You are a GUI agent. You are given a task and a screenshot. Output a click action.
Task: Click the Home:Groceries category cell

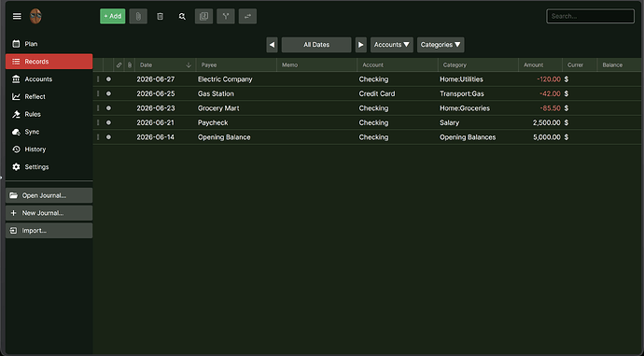pyautogui.click(x=478, y=108)
